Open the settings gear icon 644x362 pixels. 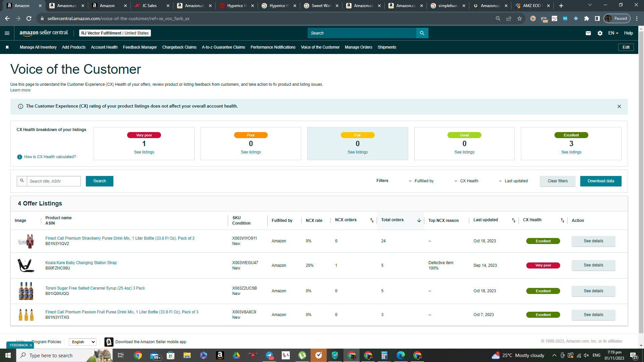tap(600, 33)
